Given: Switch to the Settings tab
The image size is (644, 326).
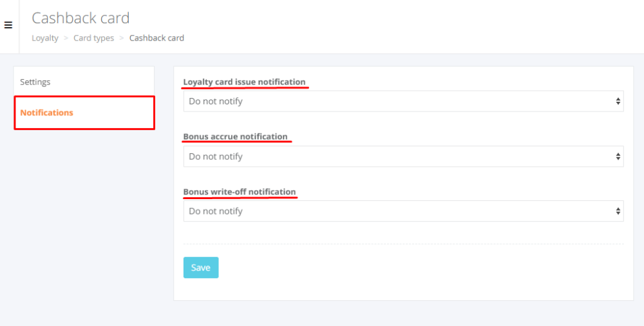Looking at the screenshot, I should 35,82.
